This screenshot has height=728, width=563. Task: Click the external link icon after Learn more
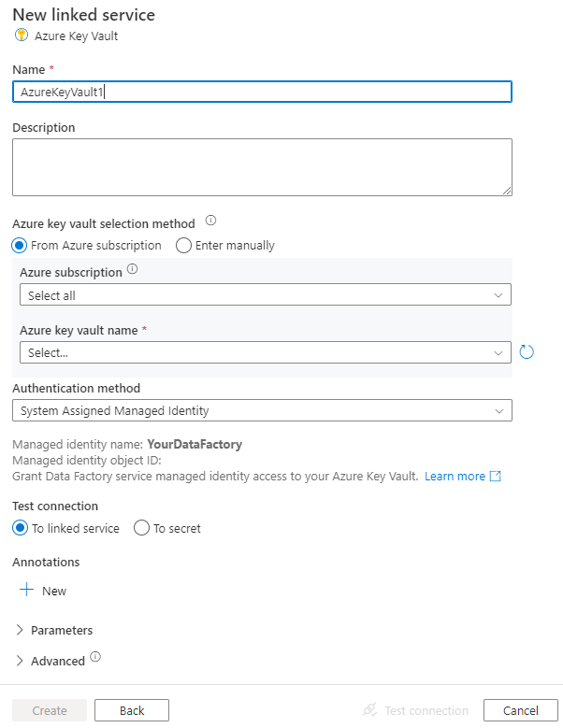(496, 477)
